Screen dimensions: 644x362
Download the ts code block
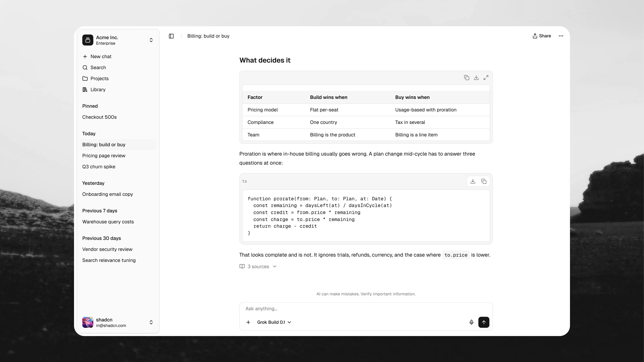[473, 181]
